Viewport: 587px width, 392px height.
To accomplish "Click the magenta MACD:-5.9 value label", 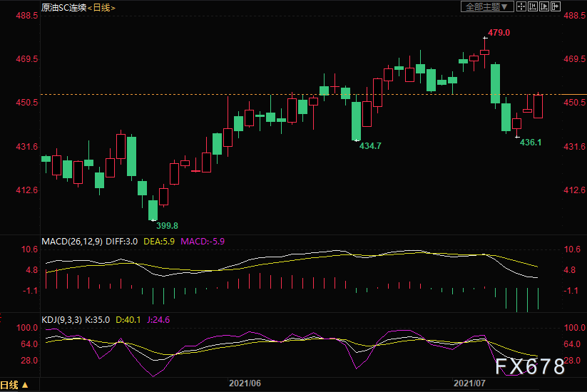I will coord(203,242).
